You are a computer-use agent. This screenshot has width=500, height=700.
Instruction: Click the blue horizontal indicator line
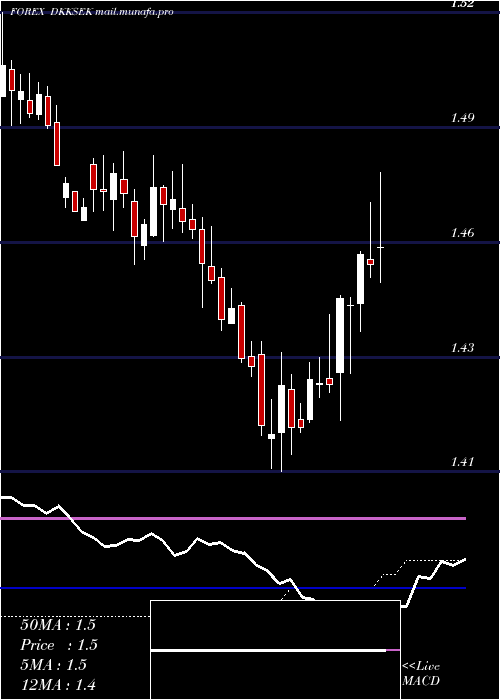point(233,588)
